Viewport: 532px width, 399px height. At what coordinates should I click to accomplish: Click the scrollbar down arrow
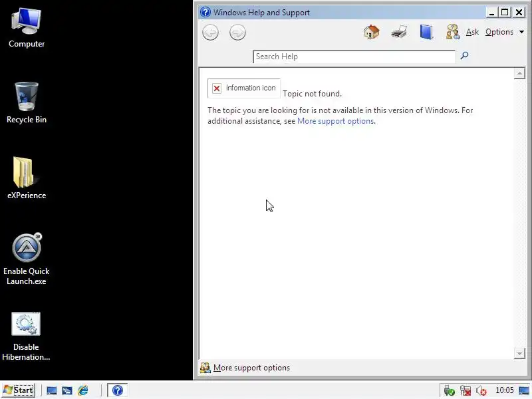pos(519,353)
